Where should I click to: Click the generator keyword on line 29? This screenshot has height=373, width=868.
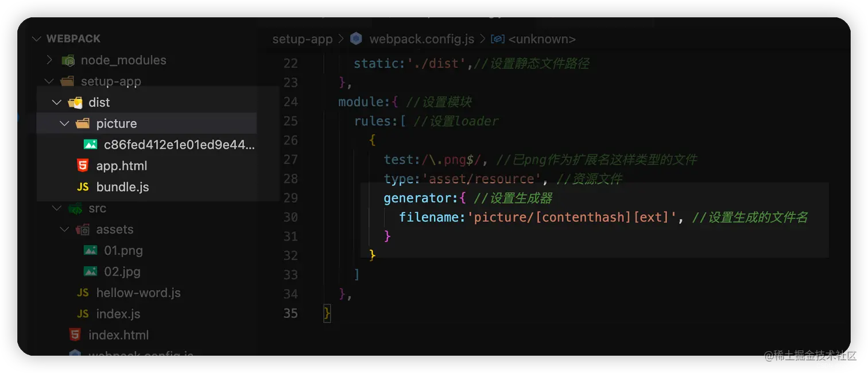click(x=418, y=198)
